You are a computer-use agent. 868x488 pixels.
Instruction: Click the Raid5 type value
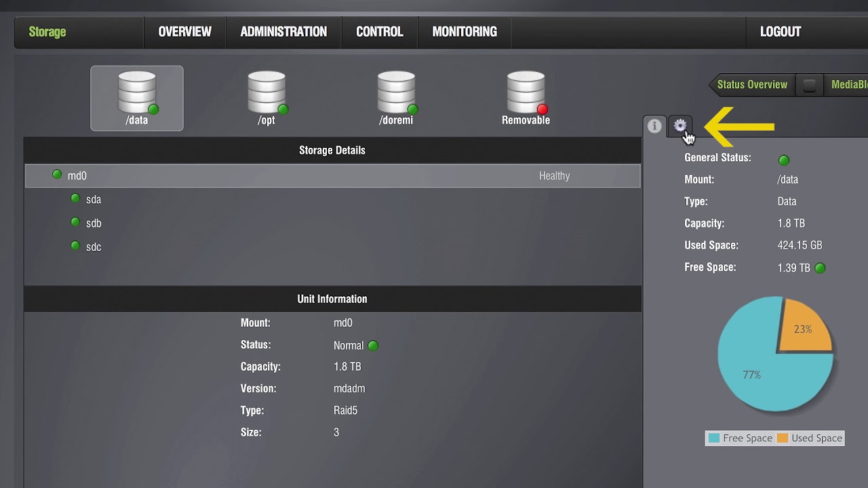tap(345, 411)
